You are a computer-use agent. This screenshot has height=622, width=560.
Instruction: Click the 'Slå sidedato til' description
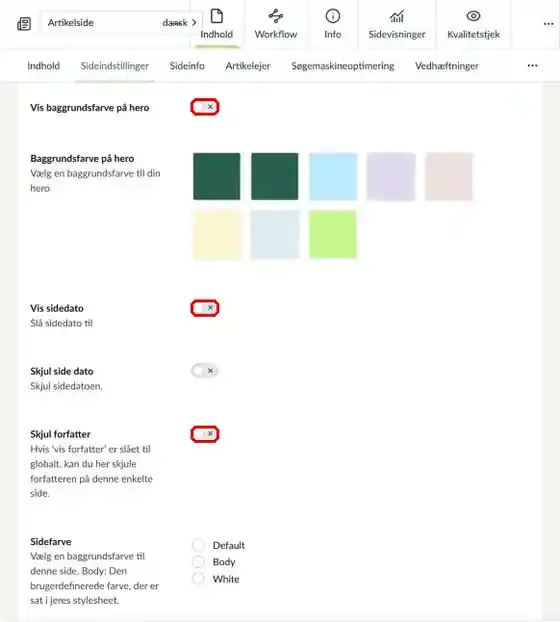[61, 323]
